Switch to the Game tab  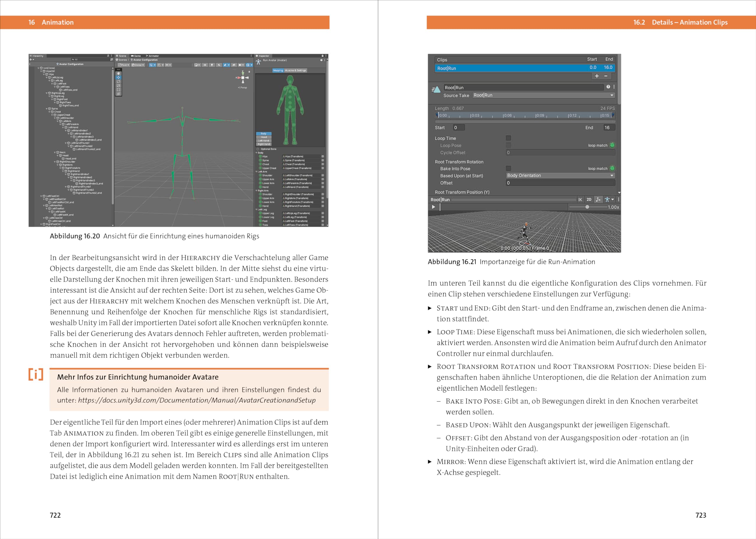(x=136, y=56)
